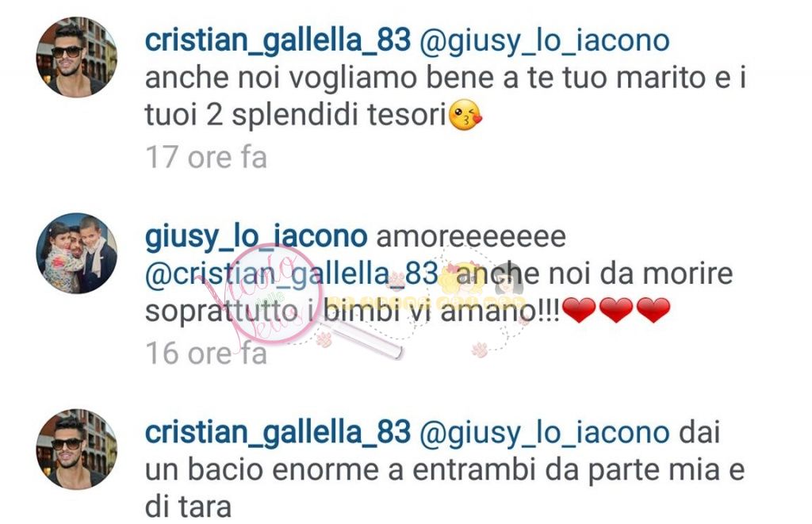Image resolution: width=812 pixels, height=524 pixels.
Task: Tap @giusy_lo_iacono mention before 'dai'
Action: [x=545, y=434]
